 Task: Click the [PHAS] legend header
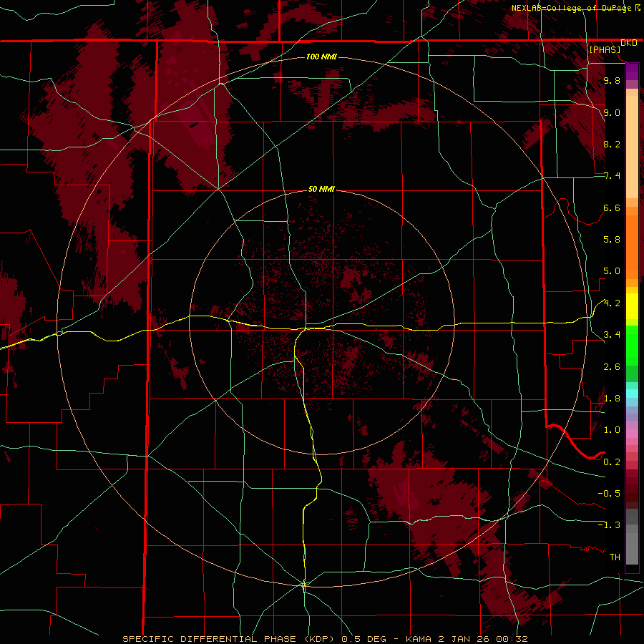(x=605, y=50)
